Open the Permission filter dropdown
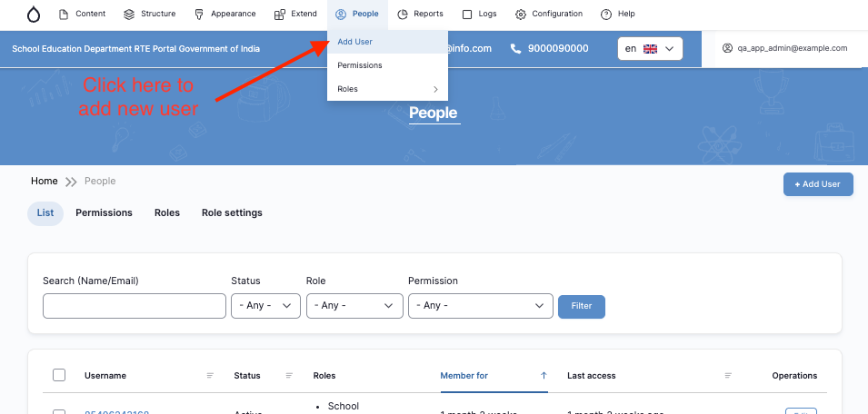 [480, 306]
